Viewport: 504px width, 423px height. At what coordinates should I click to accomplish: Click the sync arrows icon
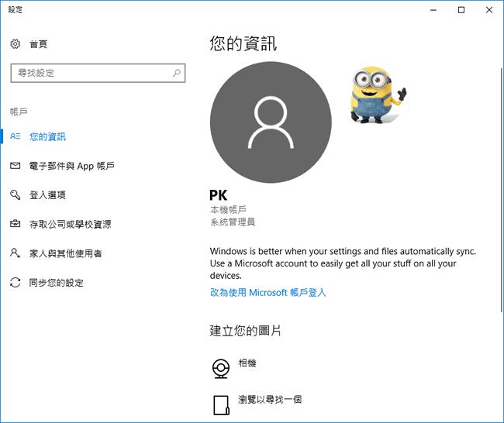point(15,282)
